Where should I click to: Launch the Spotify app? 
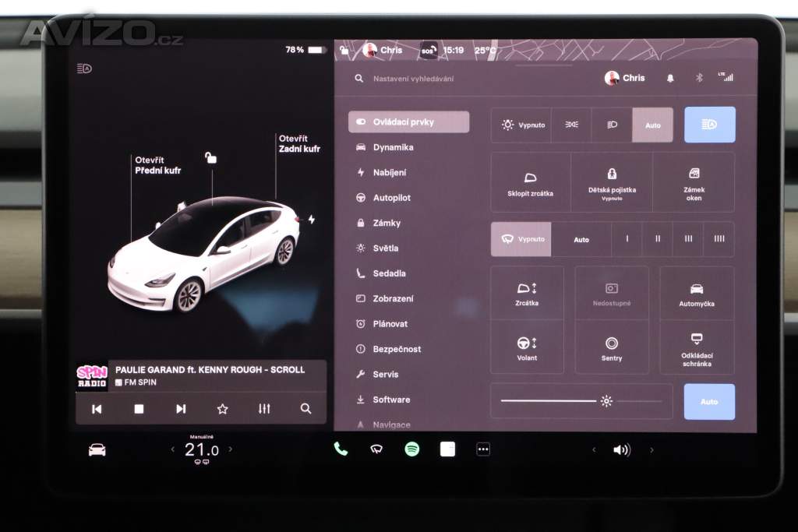411,449
